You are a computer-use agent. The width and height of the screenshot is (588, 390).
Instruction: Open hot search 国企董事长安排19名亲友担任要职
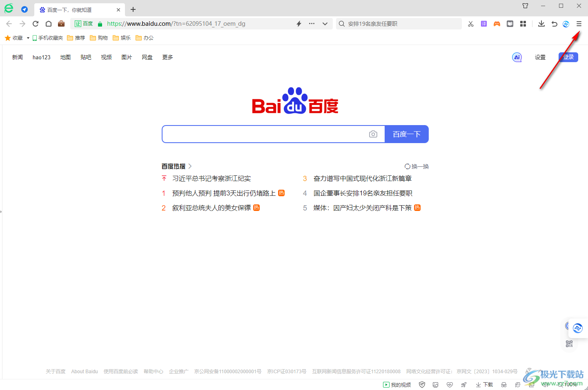point(363,193)
